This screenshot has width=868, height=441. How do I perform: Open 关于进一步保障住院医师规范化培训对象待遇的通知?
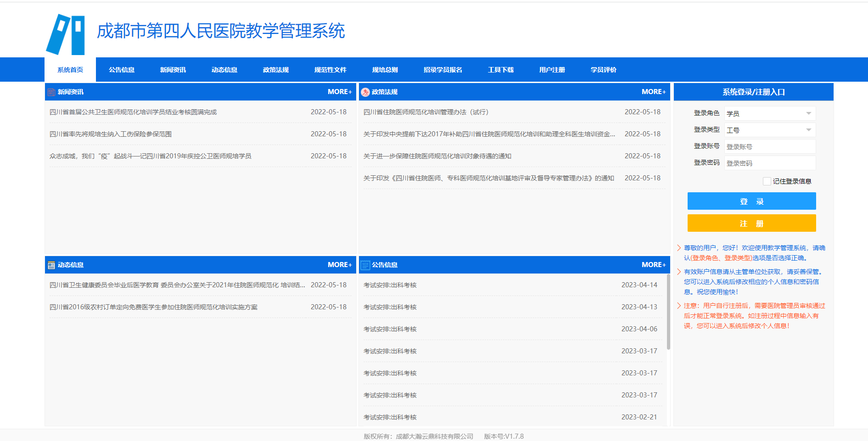coord(437,156)
